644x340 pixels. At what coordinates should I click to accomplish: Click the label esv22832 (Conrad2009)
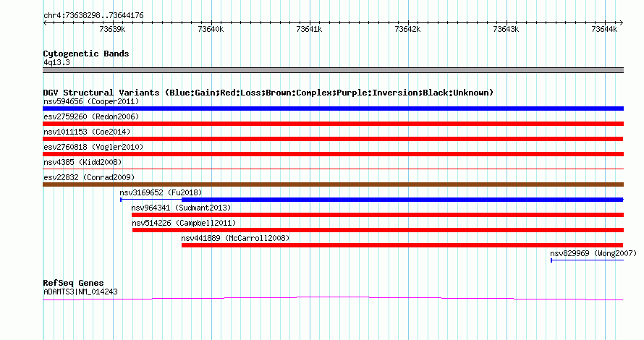[89, 177]
